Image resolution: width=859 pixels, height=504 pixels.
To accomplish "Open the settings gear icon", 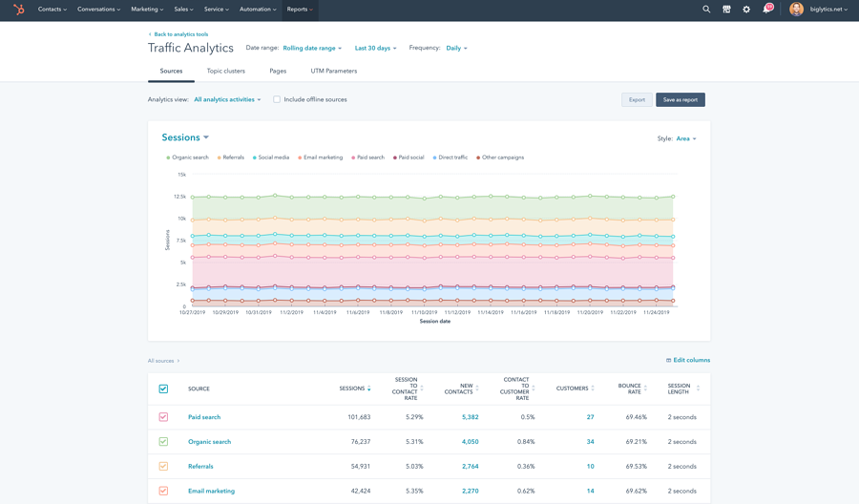I will 746,10.
